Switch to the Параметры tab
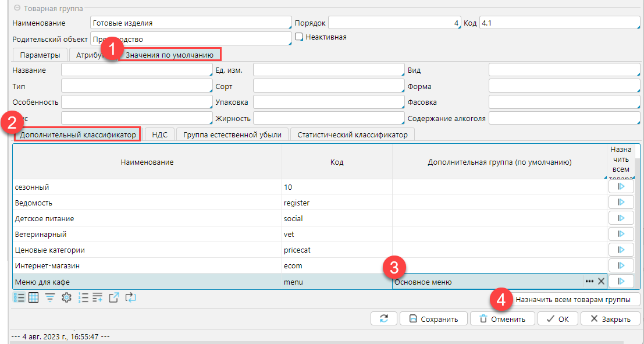 pyautogui.click(x=40, y=55)
